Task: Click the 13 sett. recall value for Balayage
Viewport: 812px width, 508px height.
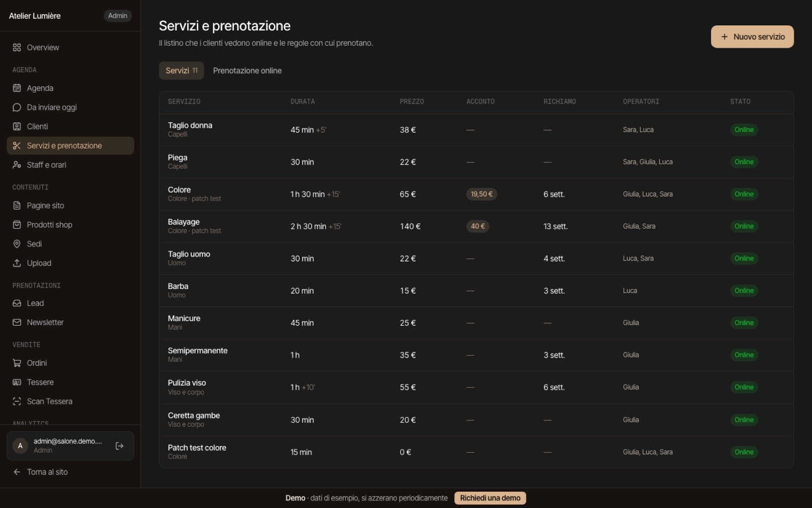Action: 556,227
